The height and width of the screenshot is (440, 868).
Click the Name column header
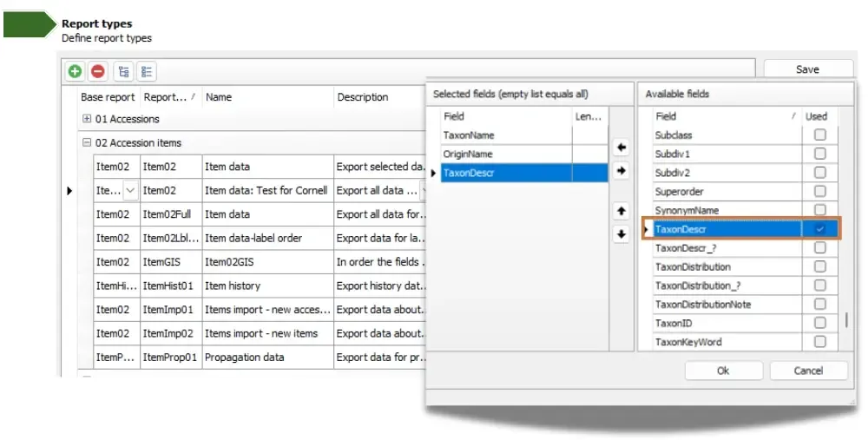point(268,97)
